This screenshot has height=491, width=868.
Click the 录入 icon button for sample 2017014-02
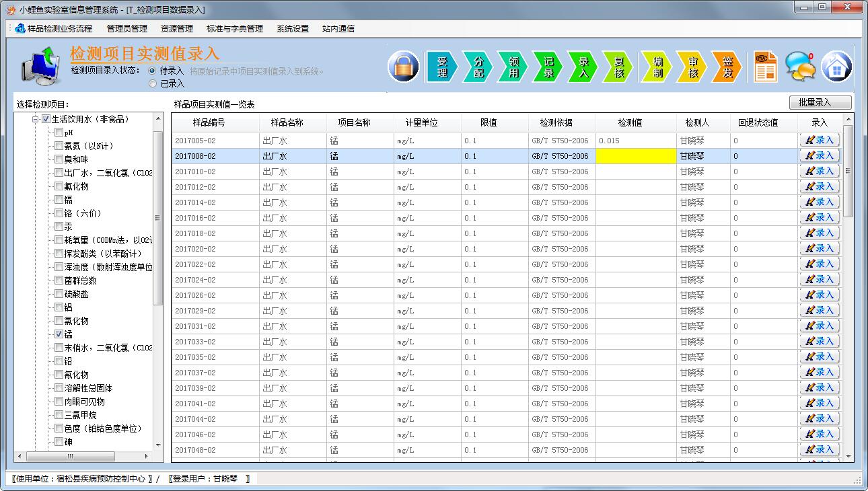click(820, 202)
